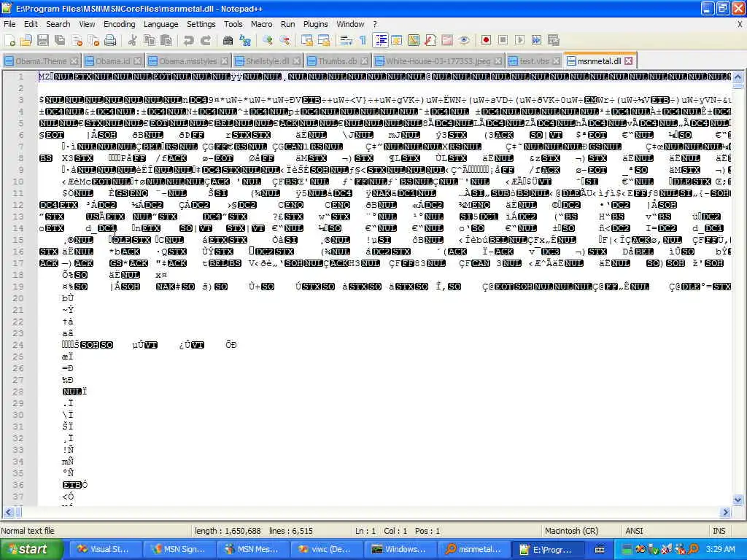Switch to the Obama.Theme tab
747x560 pixels.
tap(41, 61)
